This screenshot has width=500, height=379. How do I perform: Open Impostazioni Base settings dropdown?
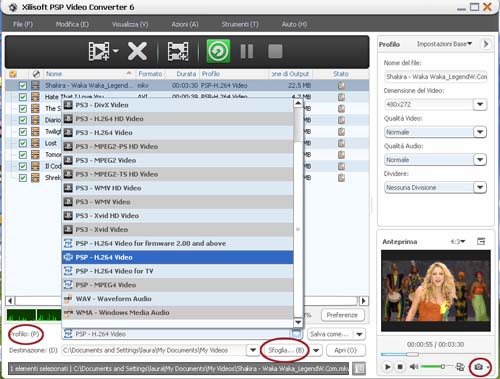pos(444,44)
